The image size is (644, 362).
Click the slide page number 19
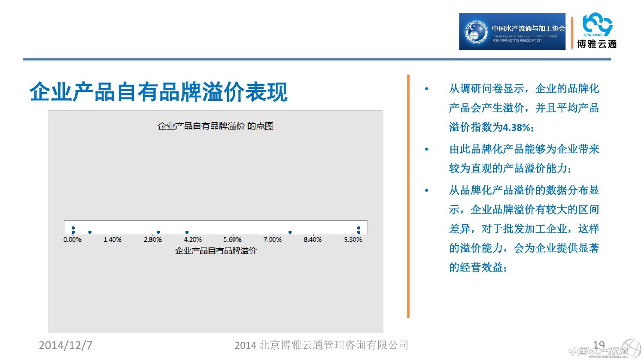pos(598,344)
